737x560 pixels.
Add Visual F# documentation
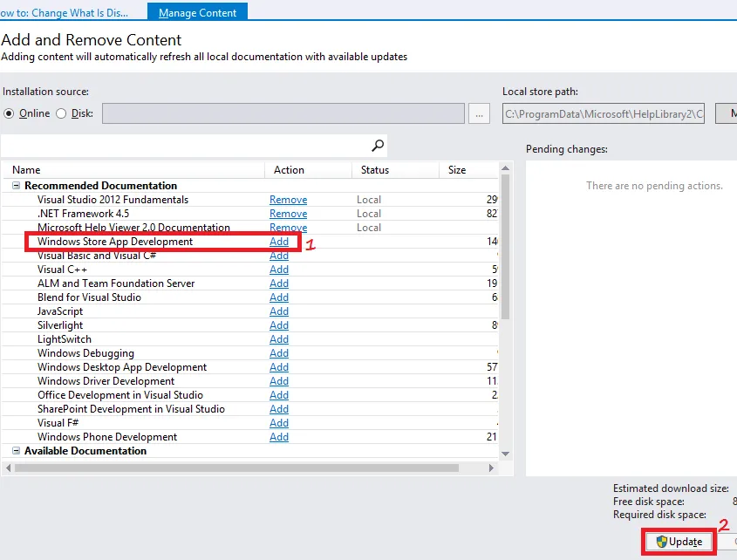pos(279,423)
